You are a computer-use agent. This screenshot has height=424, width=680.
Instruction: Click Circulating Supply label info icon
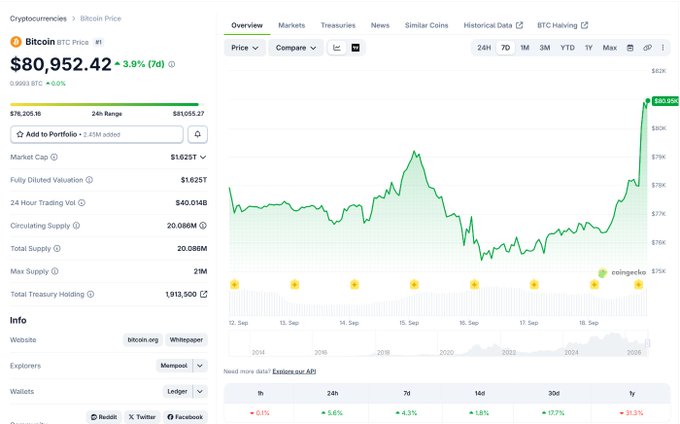point(76,225)
